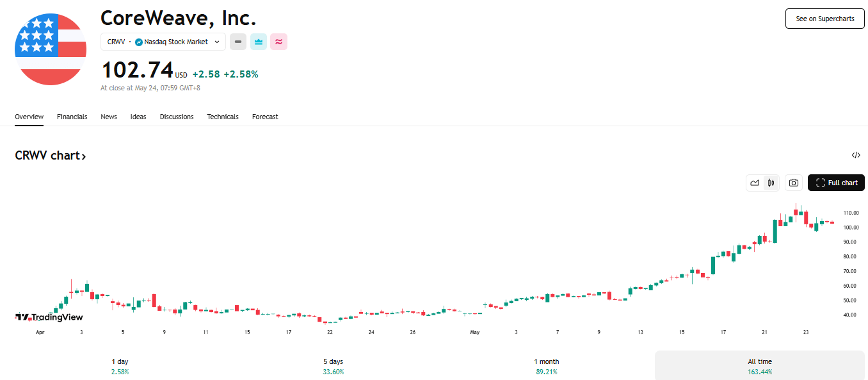Open the Financials tab
The width and height of the screenshot is (868, 380).
[x=72, y=117]
